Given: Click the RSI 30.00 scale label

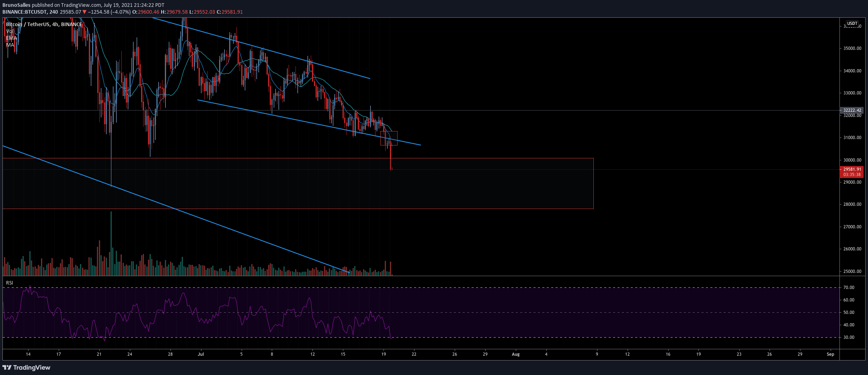Looking at the screenshot, I should (849, 337).
